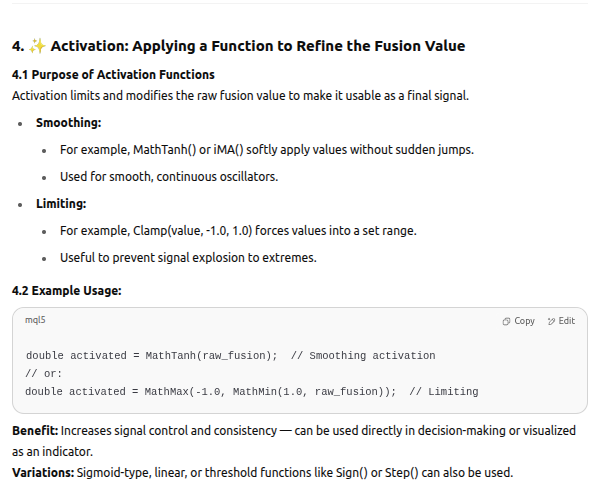Click the 'Limiting:' bullet label
The height and width of the screenshot is (496, 615).
[61, 204]
